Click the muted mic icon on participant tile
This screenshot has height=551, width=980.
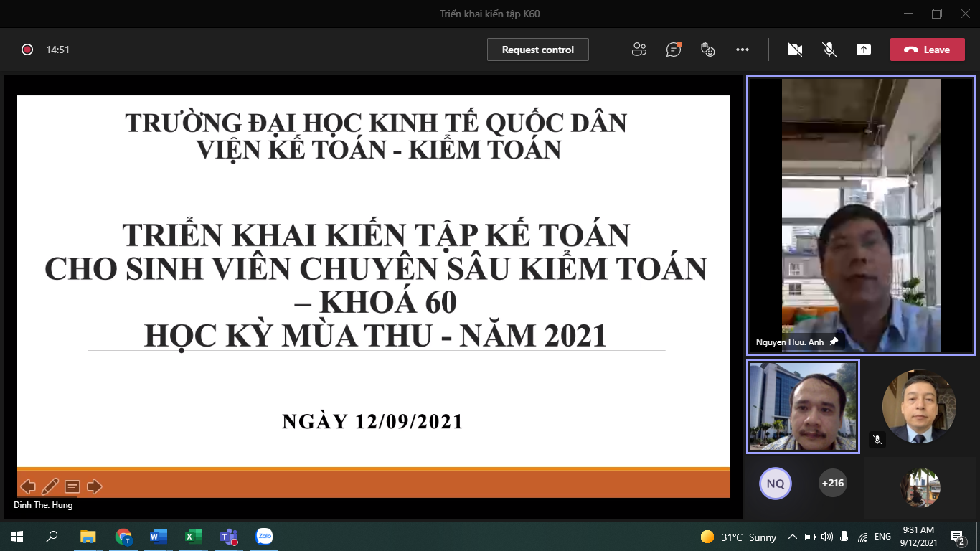coord(877,439)
